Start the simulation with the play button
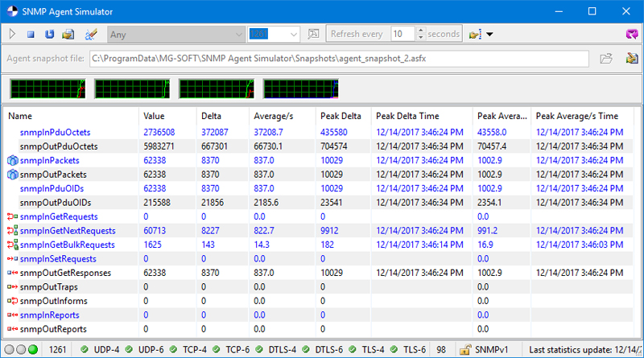 (12, 34)
